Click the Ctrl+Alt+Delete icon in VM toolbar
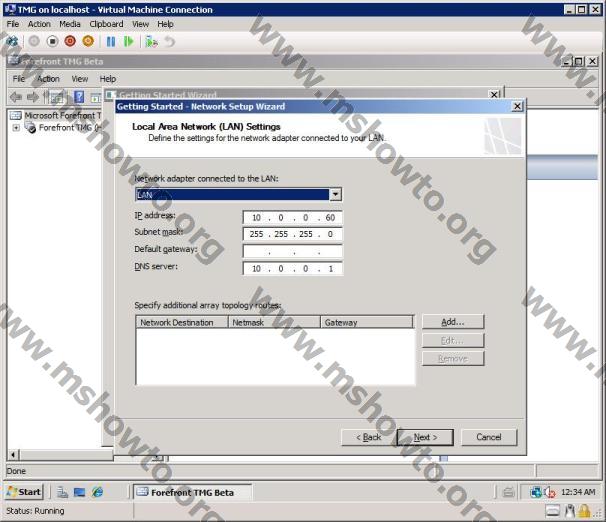Image resolution: width=606 pixels, height=522 pixels. [12, 41]
